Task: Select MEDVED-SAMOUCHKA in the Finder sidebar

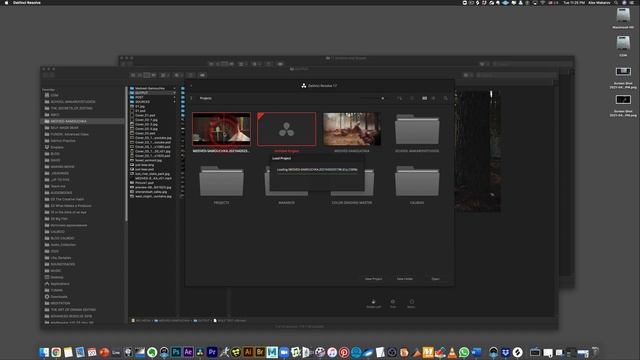Action: click(82, 121)
